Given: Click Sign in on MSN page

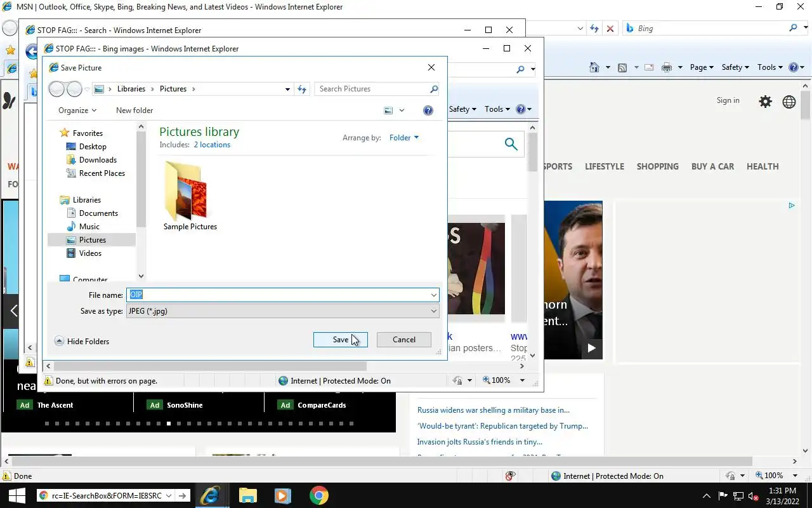Looking at the screenshot, I should [728, 100].
